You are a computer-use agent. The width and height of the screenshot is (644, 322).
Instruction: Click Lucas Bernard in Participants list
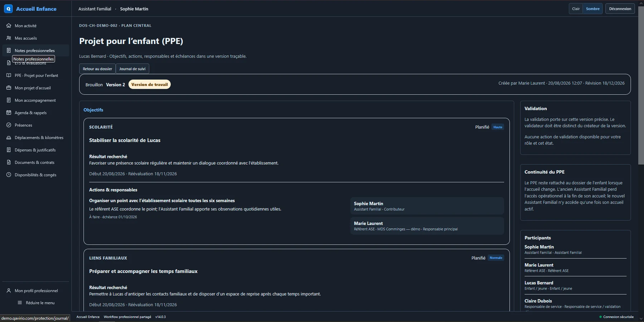pos(539,283)
